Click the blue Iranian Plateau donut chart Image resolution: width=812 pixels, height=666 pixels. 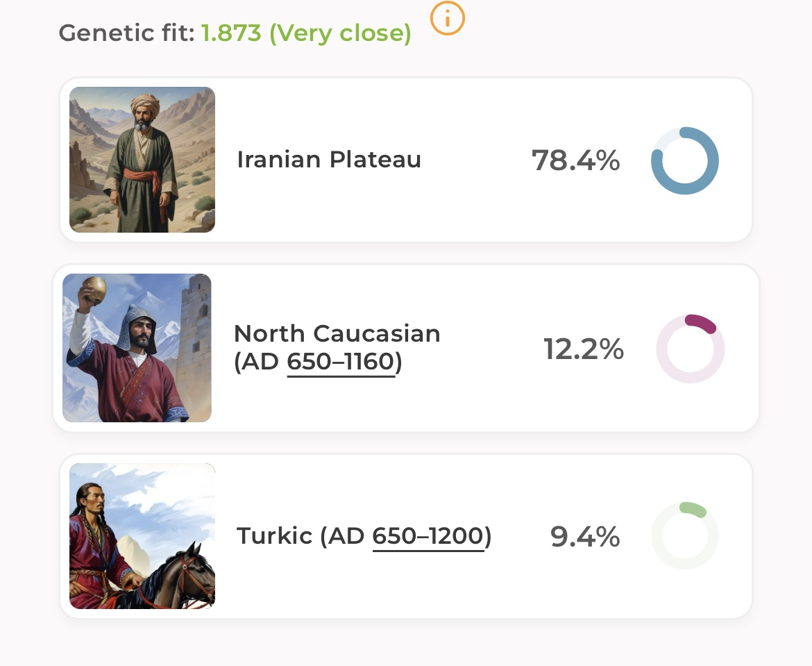(684, 160)
